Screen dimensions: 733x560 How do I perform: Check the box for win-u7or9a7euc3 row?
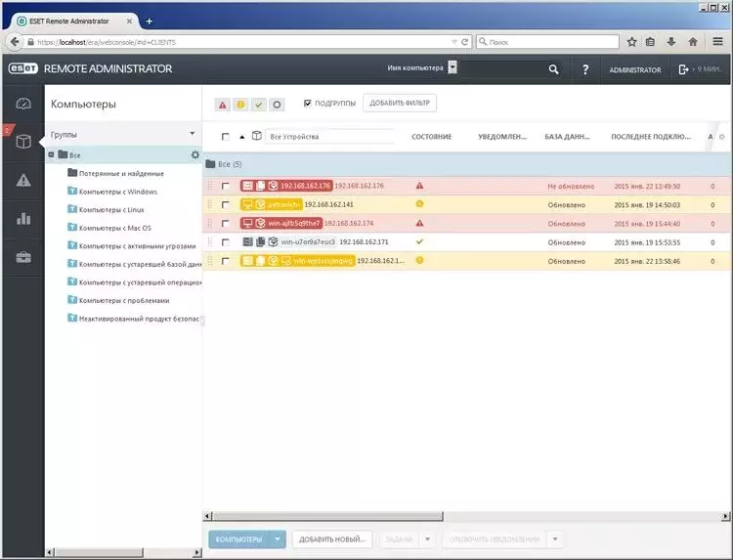(x=226, y=242)
